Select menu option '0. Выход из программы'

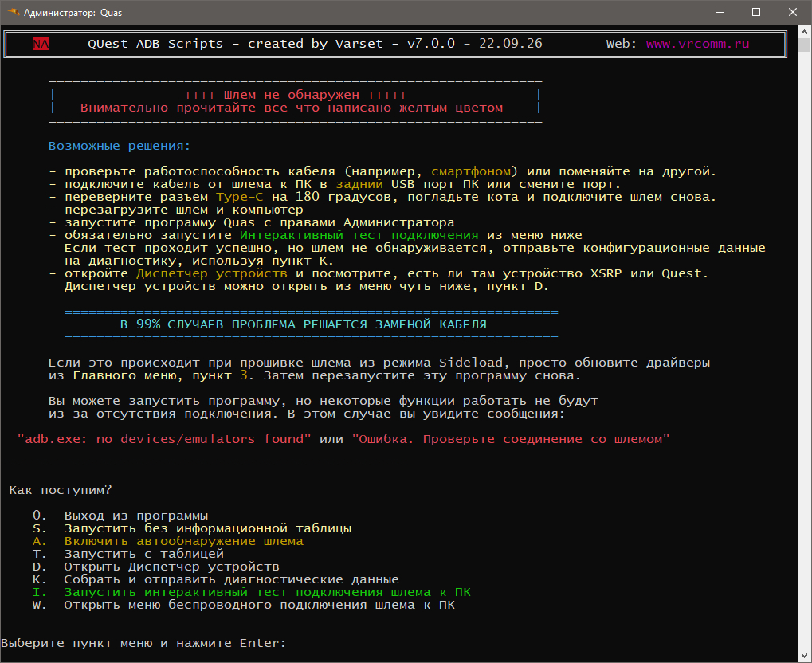[120, 516]
